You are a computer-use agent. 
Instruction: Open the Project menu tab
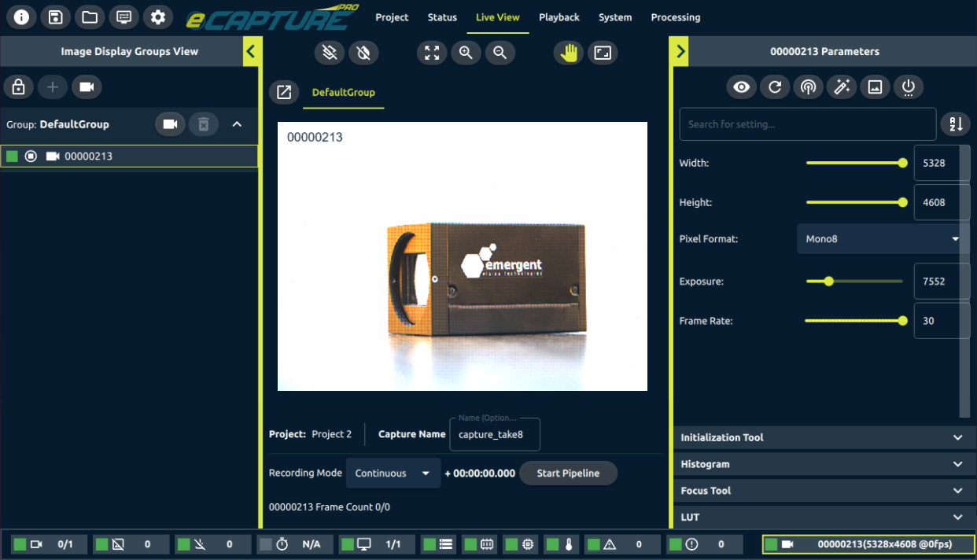(392, 17)
